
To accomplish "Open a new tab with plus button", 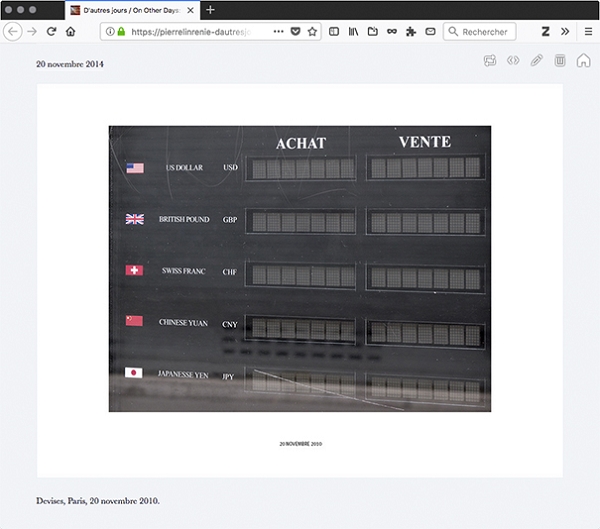I will click(210, 10).
